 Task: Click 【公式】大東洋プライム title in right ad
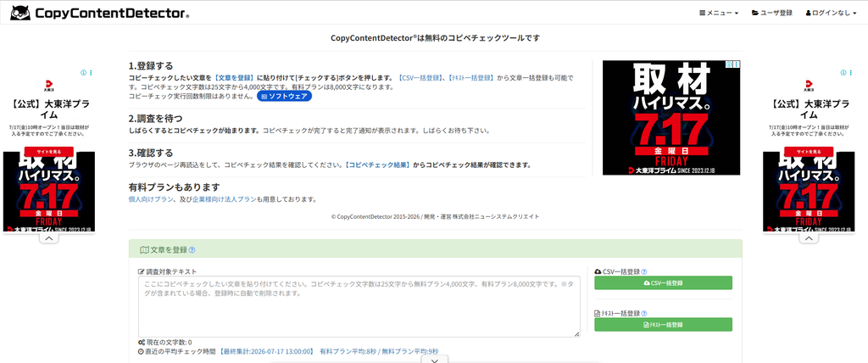click(809, 109)
